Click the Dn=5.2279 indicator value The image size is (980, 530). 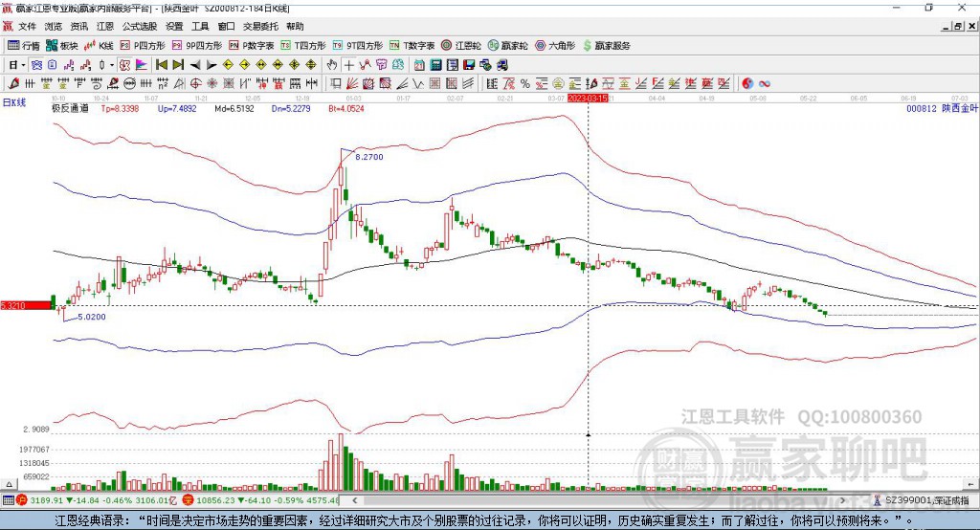[291, 108]
